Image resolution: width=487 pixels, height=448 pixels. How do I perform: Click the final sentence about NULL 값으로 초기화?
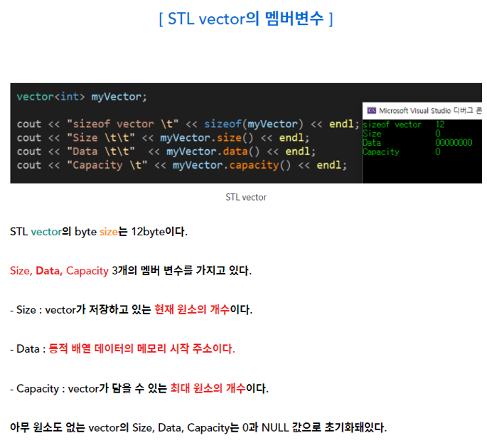coord(198,428)
